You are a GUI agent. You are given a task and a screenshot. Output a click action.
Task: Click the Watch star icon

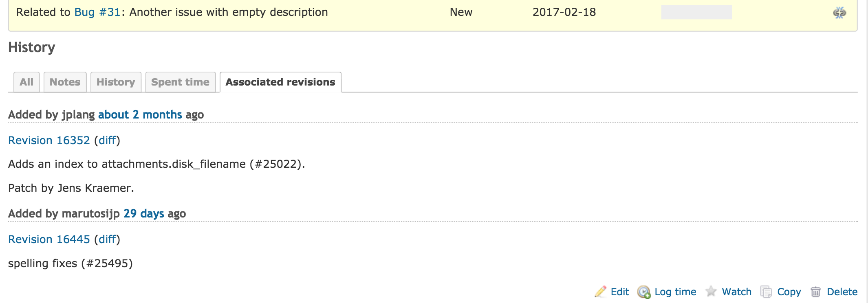tap(711, 292)
